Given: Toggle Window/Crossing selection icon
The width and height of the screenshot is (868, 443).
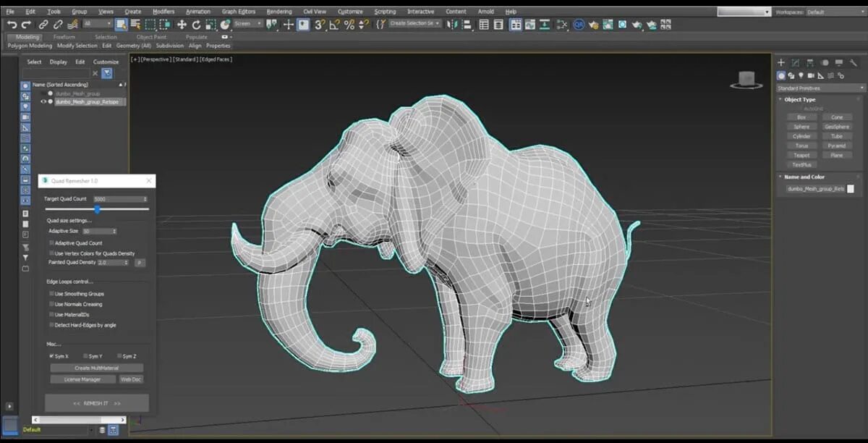Looking at the screenshot, I should [165, 24].
